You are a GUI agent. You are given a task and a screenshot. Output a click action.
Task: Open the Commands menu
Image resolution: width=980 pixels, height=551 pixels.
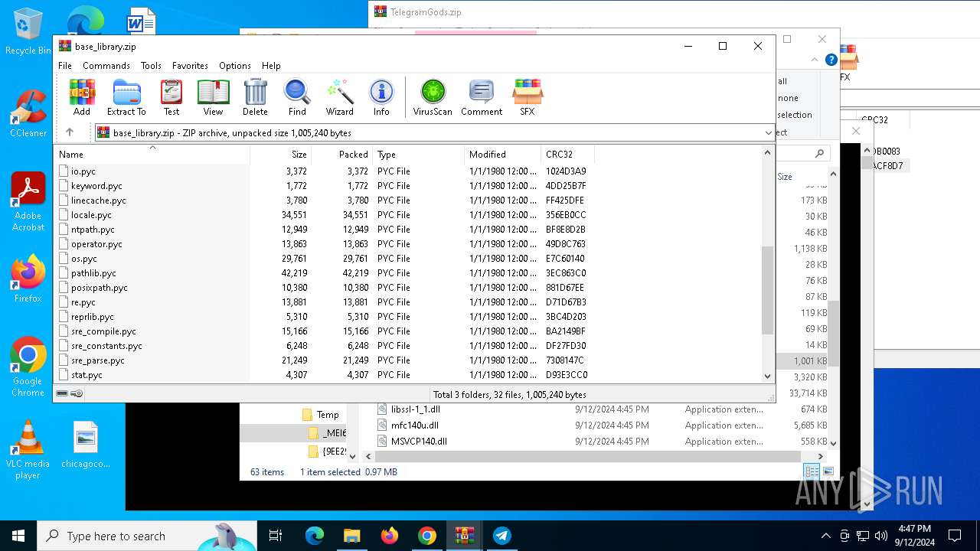(106, 66)
